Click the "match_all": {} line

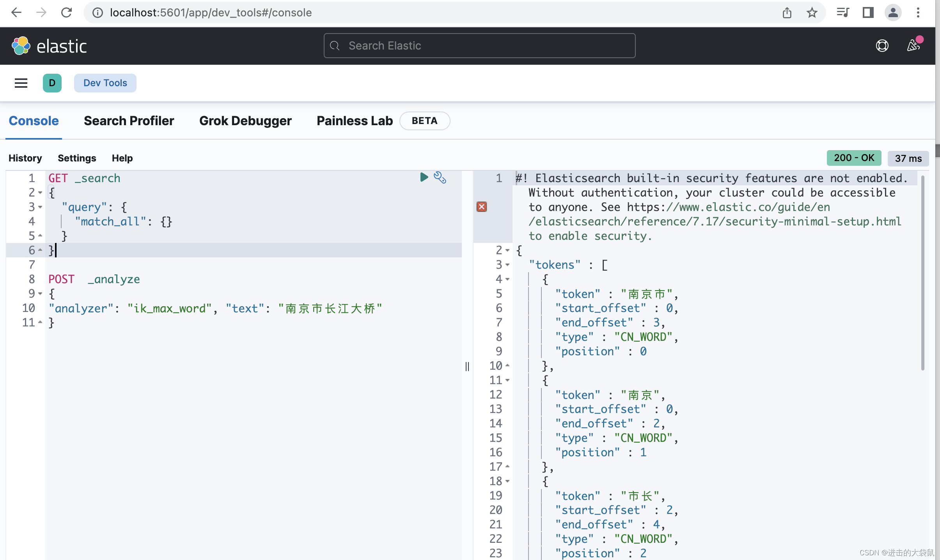pyautogui.click(x=123, y=222)
